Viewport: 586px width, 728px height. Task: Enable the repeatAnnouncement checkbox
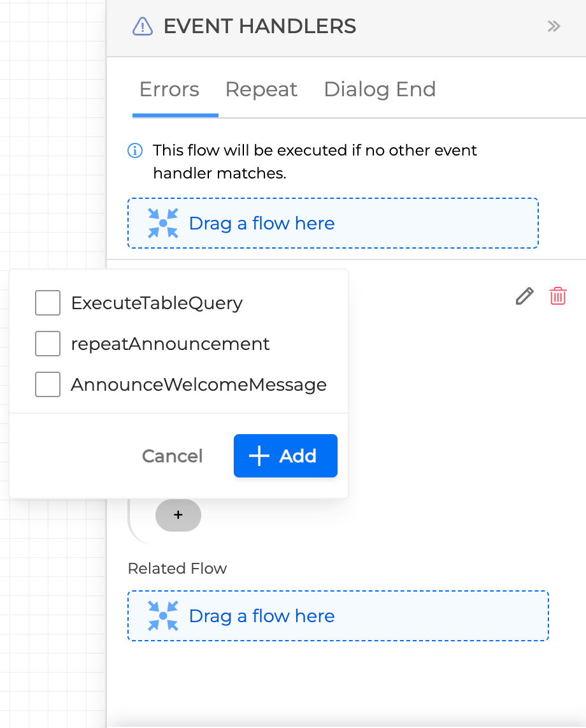(48, 344)
